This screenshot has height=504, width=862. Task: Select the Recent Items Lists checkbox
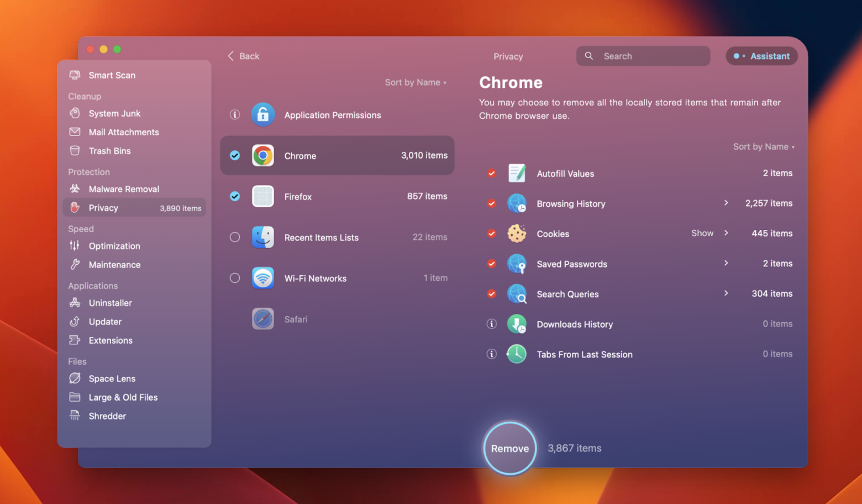coord(235,237)
